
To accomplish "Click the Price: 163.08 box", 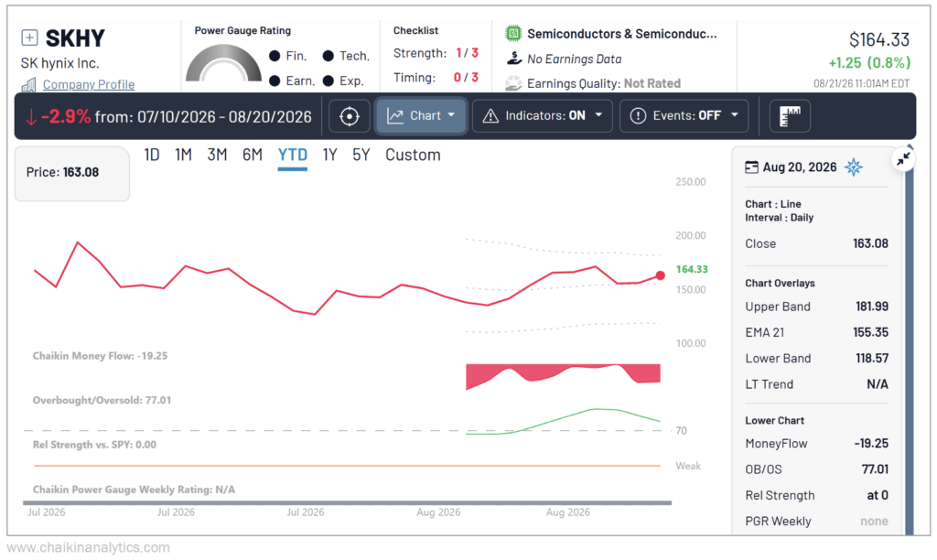I will 72,173.
